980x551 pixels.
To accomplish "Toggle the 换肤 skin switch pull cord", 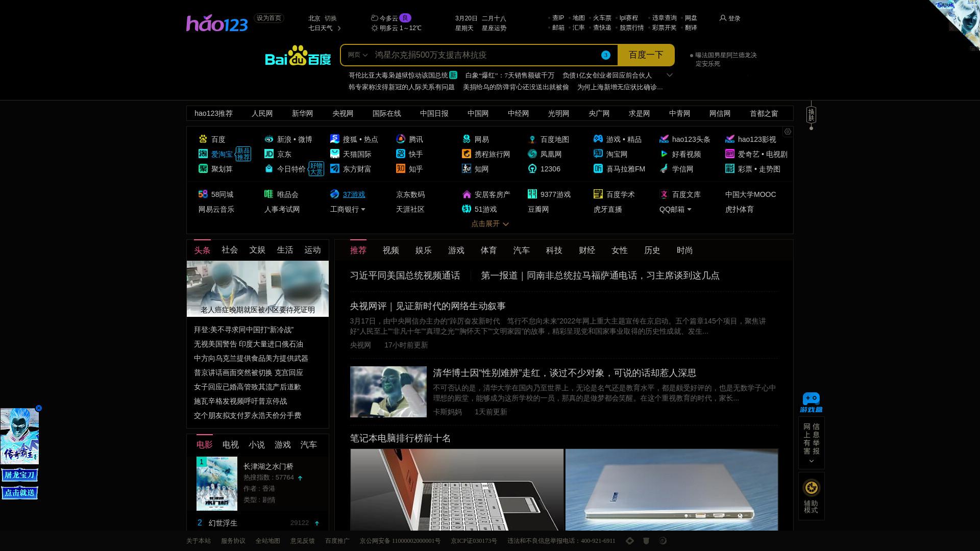I will click(x=811, y=115).
